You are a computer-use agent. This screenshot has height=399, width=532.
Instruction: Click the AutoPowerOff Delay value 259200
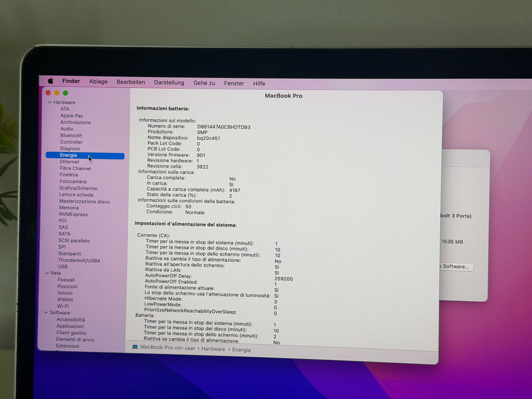point(284,279)
